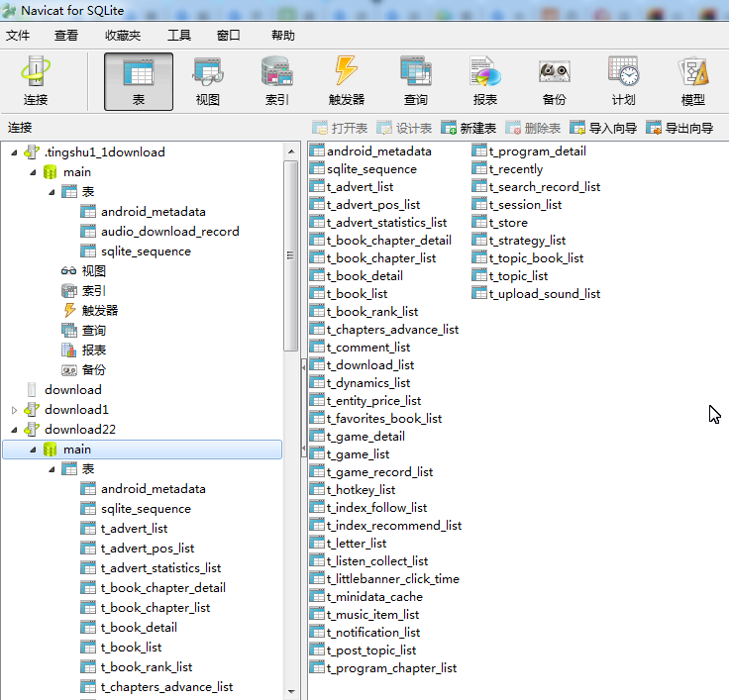Click the 连接 connection toolbar icon
Viewport: 729px width, 700px height.
click(x=36, y=81)
